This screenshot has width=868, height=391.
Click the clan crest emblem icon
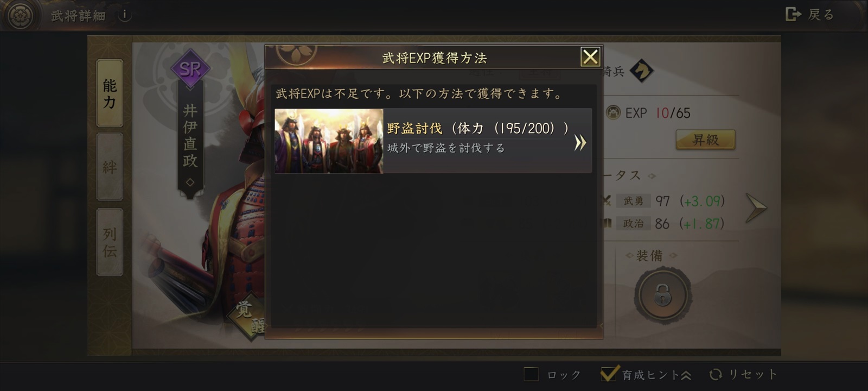tap(21, 15)
